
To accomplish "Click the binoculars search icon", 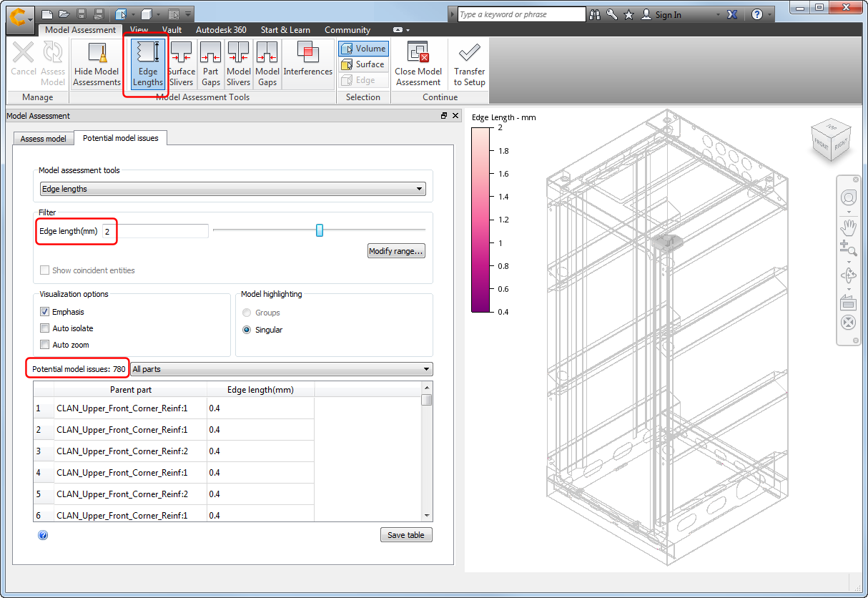I will (x=596, y=14).
